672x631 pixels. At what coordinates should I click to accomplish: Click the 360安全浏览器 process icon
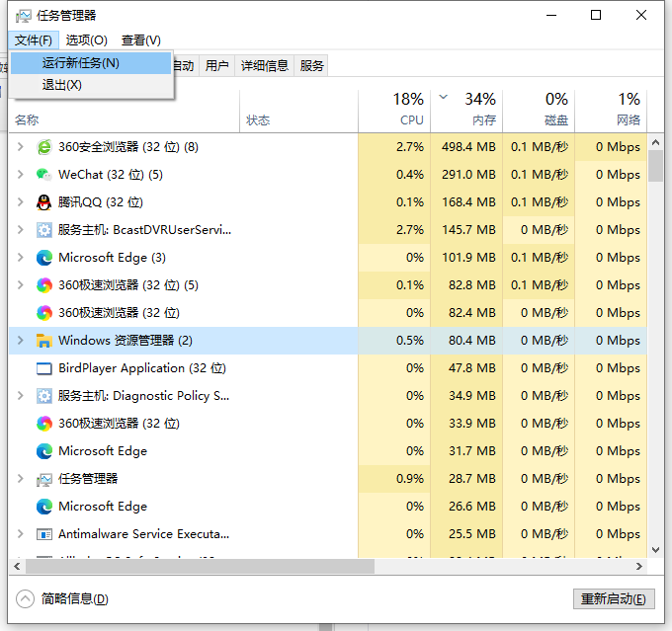[x=44, y=147]
